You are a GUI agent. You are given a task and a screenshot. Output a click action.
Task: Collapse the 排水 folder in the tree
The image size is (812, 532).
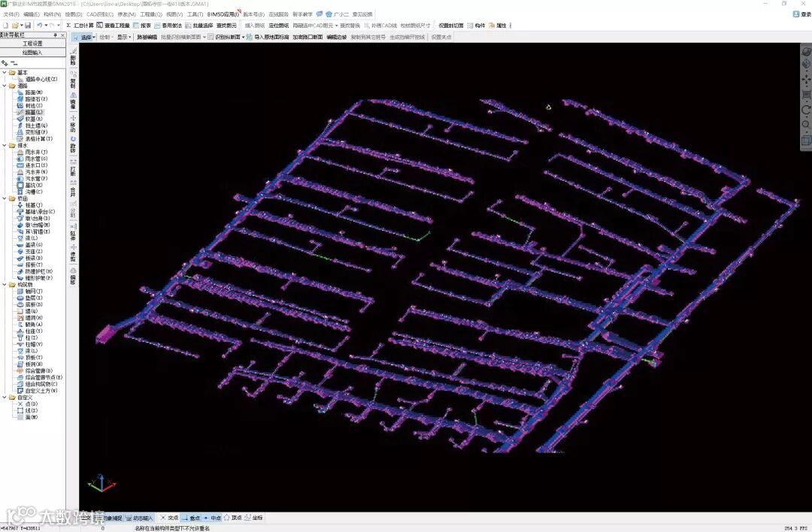[x=5, y=146]
